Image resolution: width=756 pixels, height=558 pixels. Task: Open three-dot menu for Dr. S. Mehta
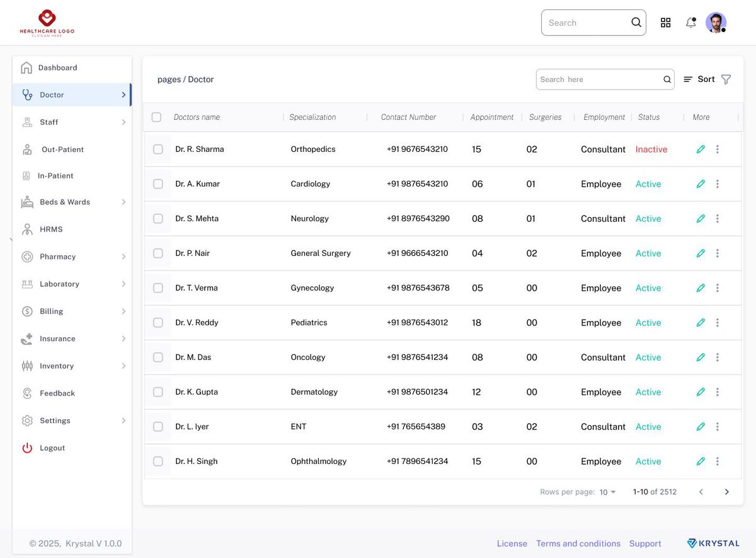click(718, 219)
